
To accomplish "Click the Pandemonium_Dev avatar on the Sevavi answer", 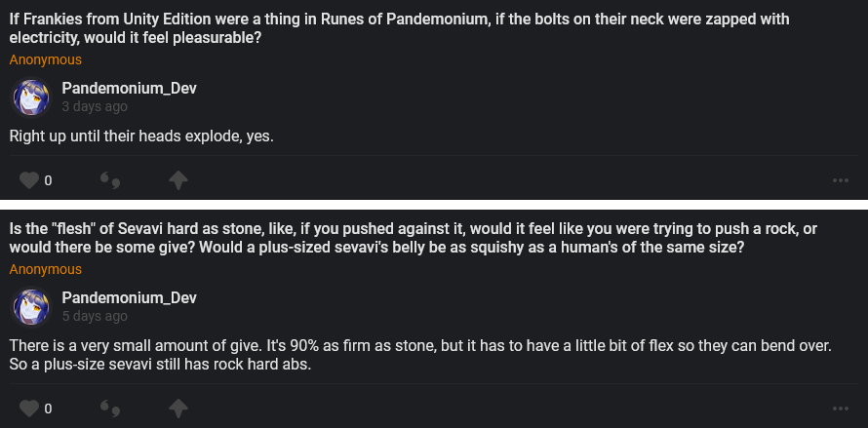I will tap(30, 307).
